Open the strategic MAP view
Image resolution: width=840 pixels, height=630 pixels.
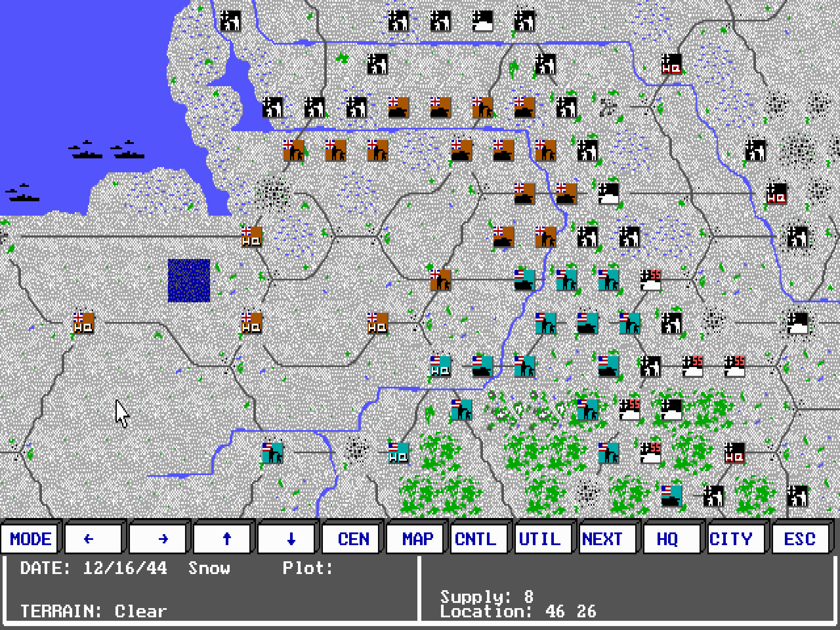click(416, 539)
